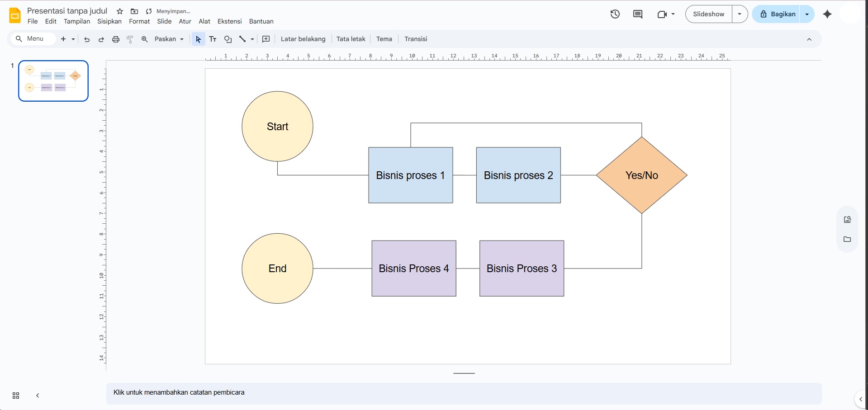This screenshot has width=868, height=410.
Task: Start the Slideshow
Action: point(709,14)
